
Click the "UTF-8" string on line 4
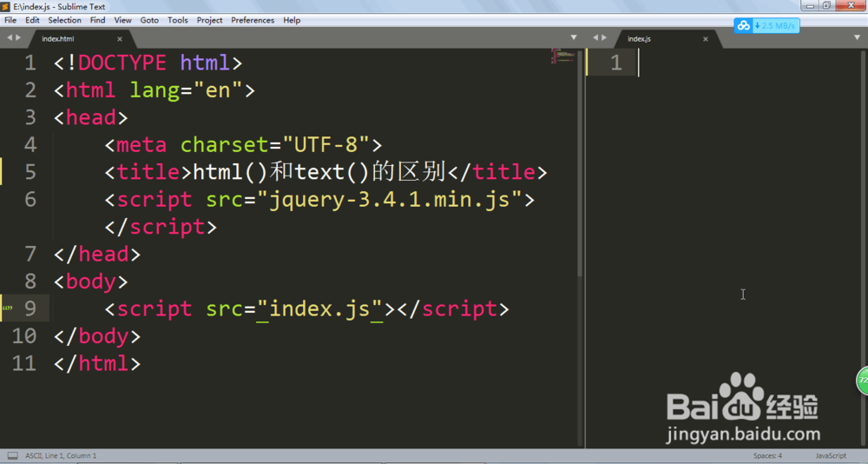click(325, 145)
